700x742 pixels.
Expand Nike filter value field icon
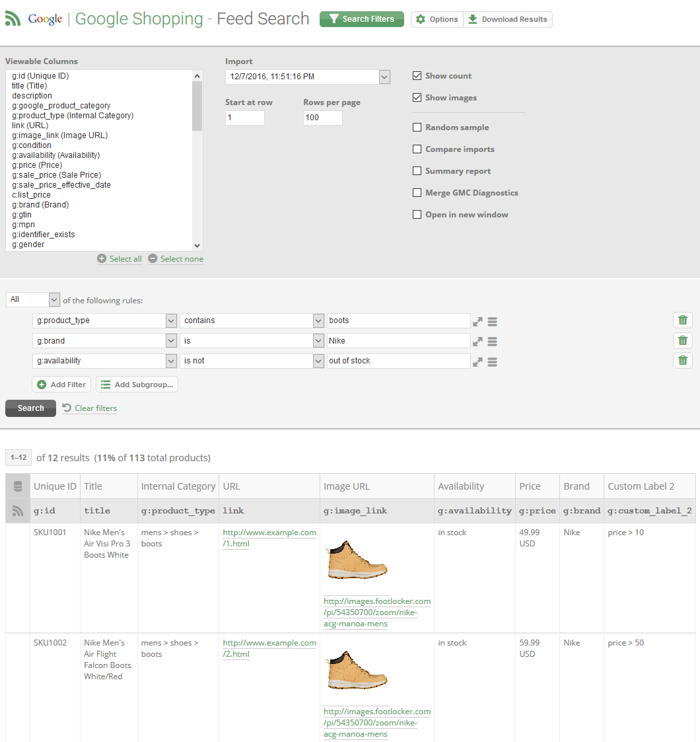[x=477, y=342]
